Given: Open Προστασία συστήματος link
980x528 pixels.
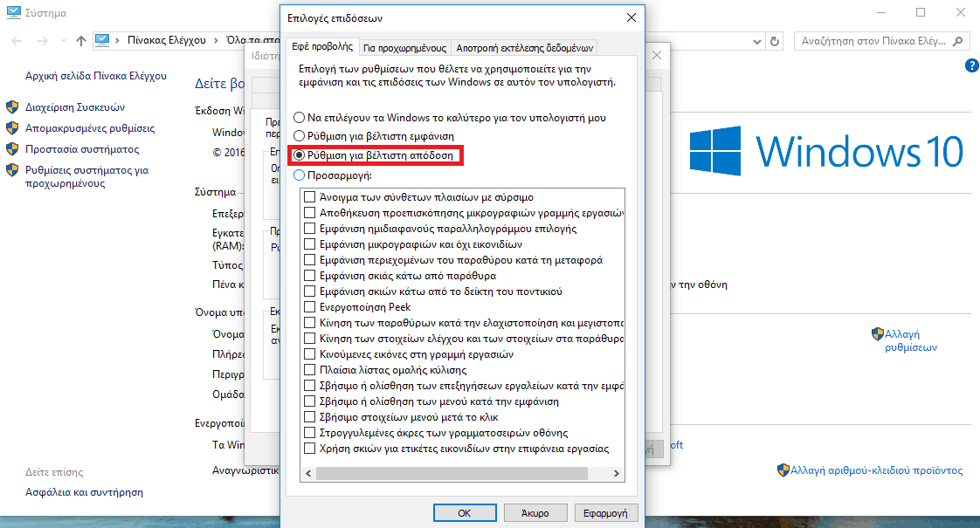Looking at the screenshot, I should tap(82, 149).
